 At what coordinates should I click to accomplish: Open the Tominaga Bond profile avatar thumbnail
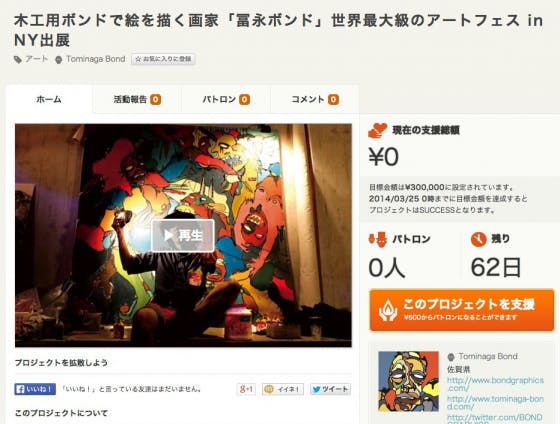408,381
